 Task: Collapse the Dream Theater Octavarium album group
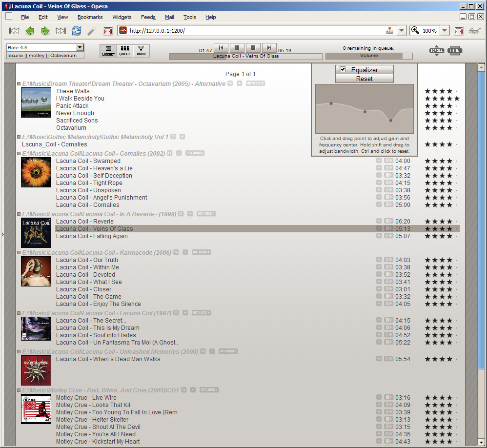coord(19,83)
